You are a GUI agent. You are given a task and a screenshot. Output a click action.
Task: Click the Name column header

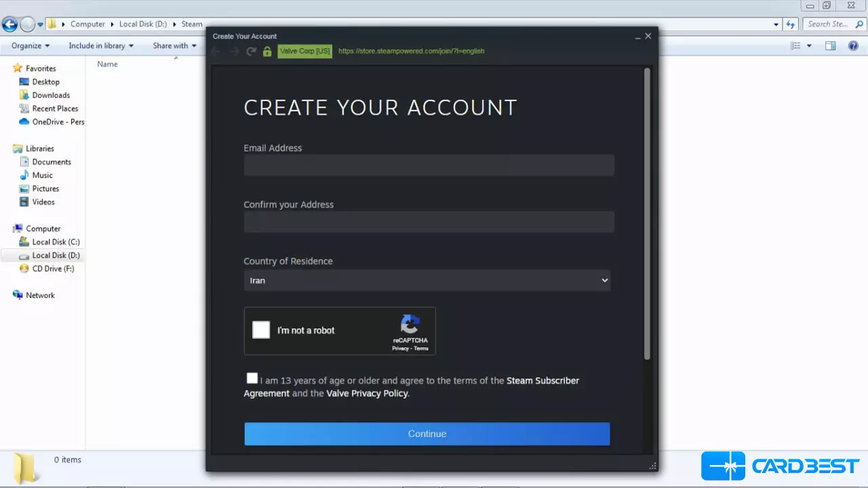coord(107,64)
